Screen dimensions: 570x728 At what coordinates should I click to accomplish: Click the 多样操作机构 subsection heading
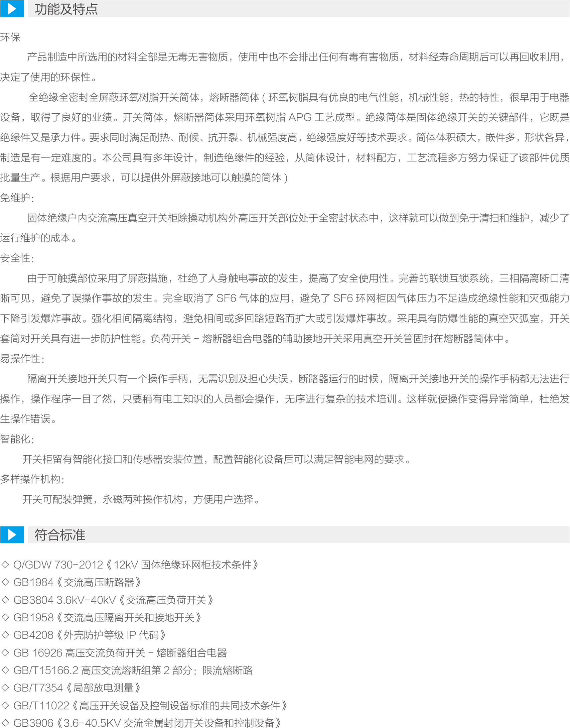coord(32,479)
